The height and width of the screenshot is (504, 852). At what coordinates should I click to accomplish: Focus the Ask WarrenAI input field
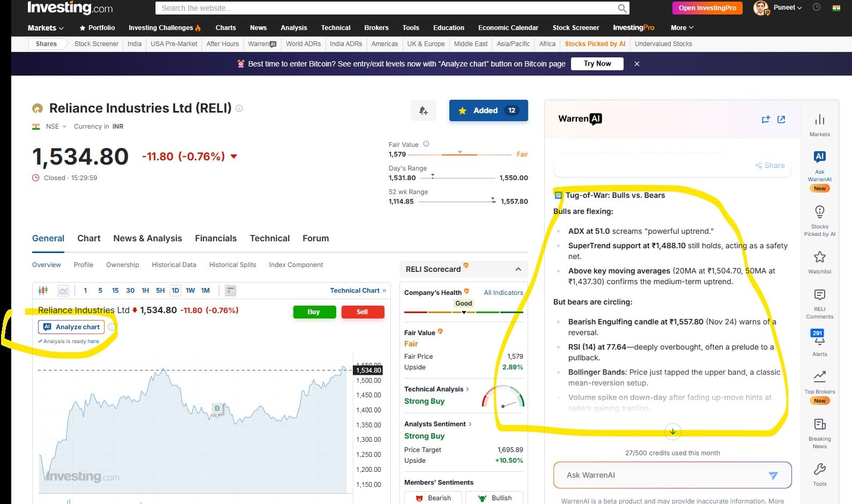point(672,475)
